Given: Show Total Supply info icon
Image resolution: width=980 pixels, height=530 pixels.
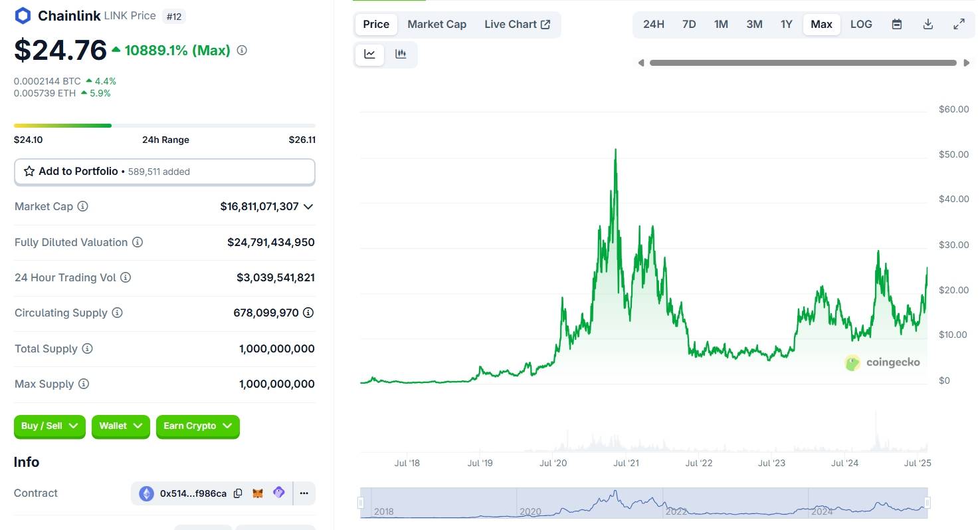Looking at the screenshot, I should (87, 348).
